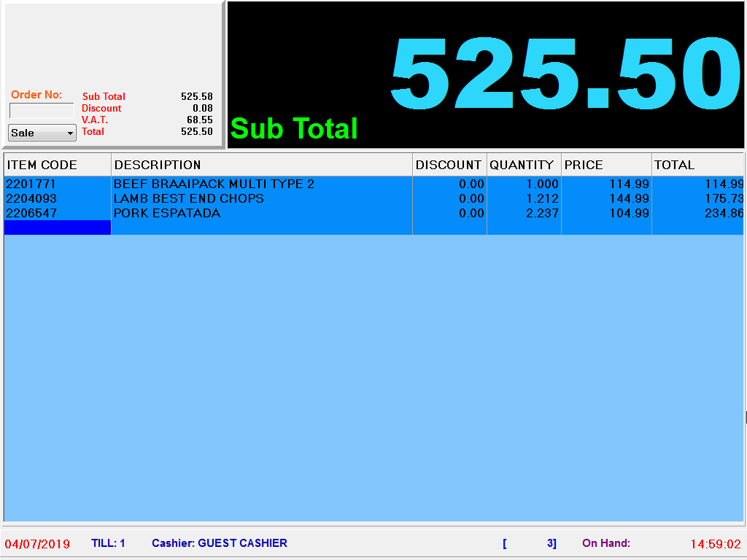This screenshot has width=747, height=560.
Task: Click the Cashier: GUEST CASHIER label
Action: pos(219,543)
